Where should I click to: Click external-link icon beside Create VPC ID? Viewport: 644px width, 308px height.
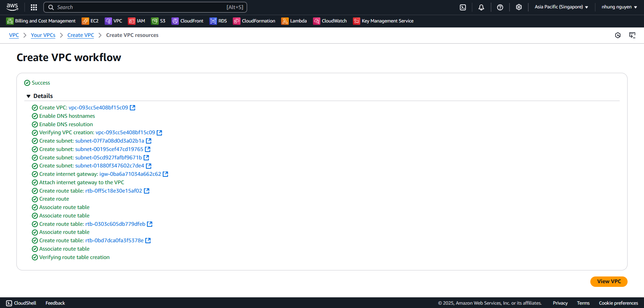click(x=132, y=108)
